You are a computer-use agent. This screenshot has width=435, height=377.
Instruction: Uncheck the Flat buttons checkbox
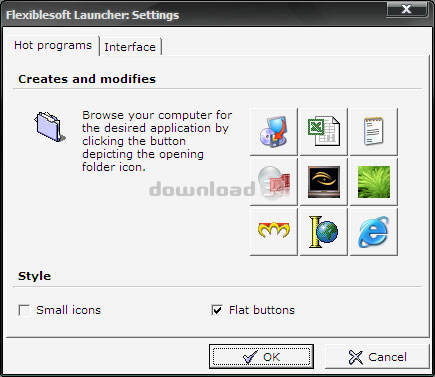(x=217, y=310)
